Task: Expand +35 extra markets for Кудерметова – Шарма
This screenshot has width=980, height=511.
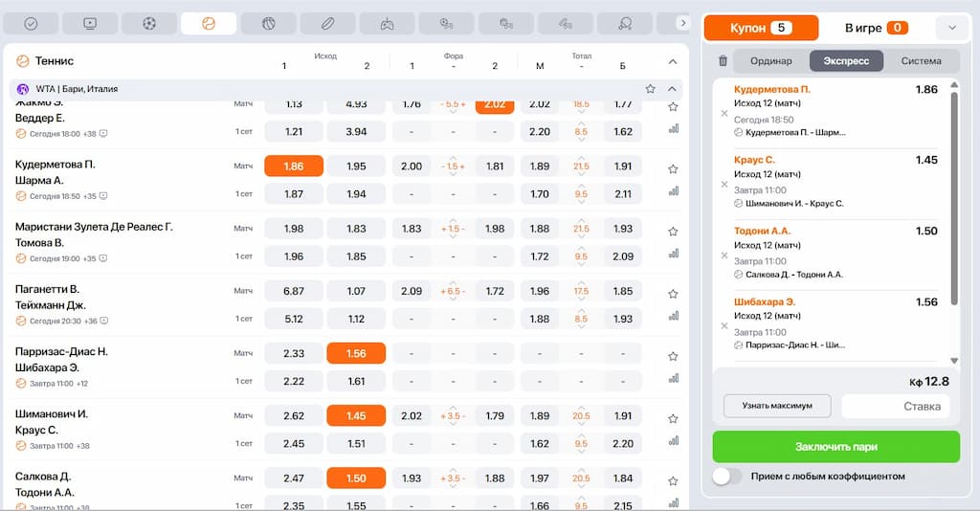Action: pos(90,196)
